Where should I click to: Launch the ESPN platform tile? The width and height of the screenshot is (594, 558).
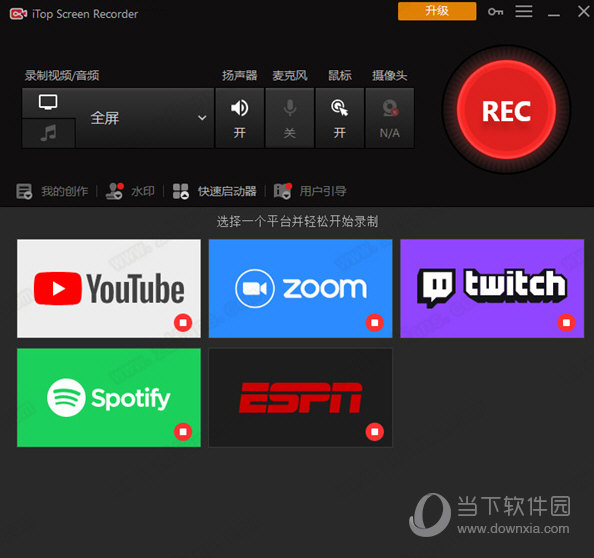(x=300, y=397)
